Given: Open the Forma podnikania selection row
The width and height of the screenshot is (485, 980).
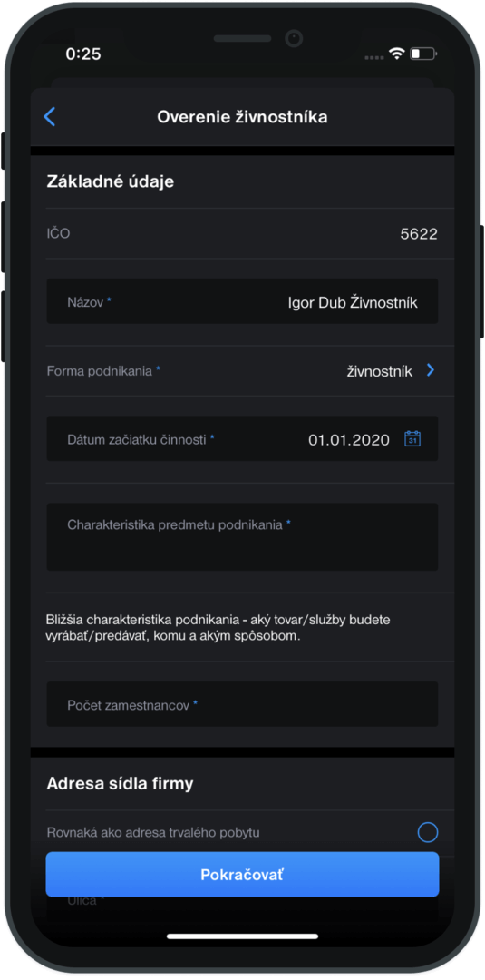Looking at the screenshot, I should pos(242,370).
